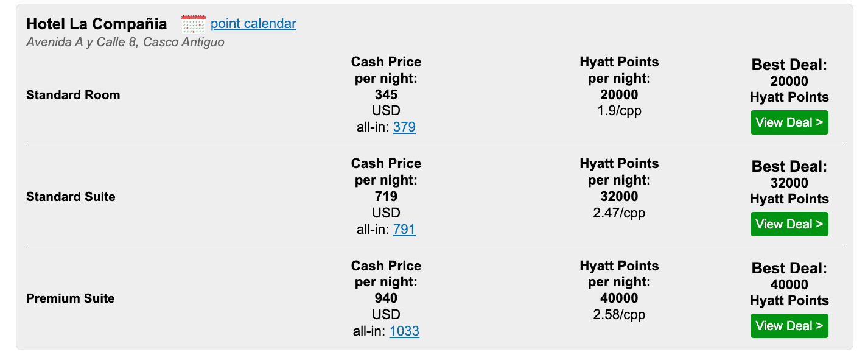Image resolution: width=868 pixels, height=363 pixels.
Task: Click the Standard Room row label
Action: point(73,95)
